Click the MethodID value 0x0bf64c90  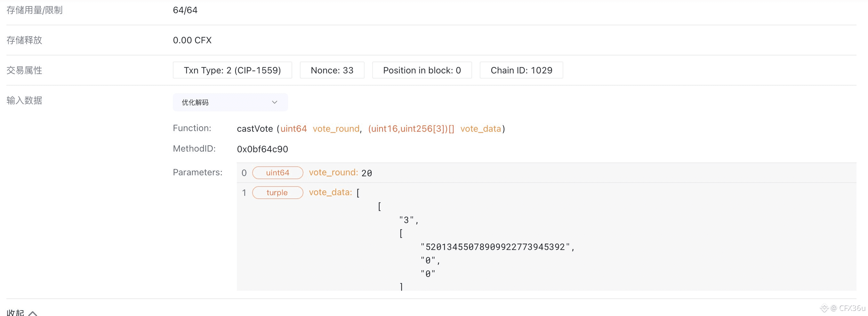pyautogui.click(x=262, y=149)
